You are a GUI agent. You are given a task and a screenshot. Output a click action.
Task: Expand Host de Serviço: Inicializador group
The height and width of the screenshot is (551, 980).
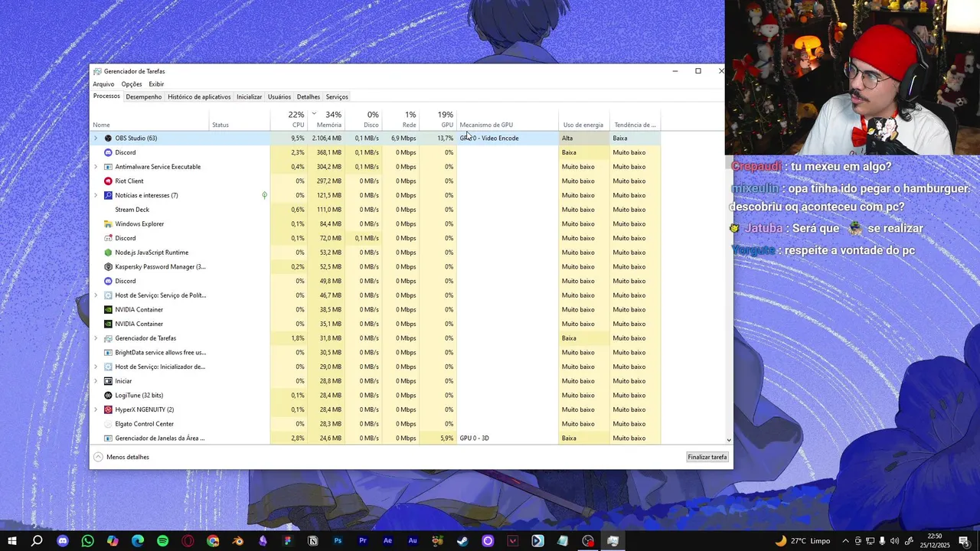(x=96, y=367)
